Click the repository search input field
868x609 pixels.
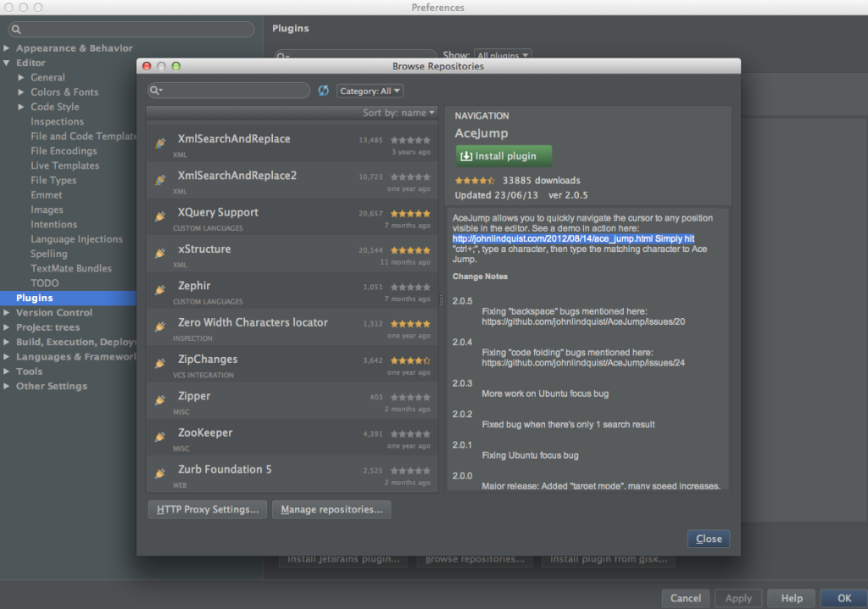point(229,89)
